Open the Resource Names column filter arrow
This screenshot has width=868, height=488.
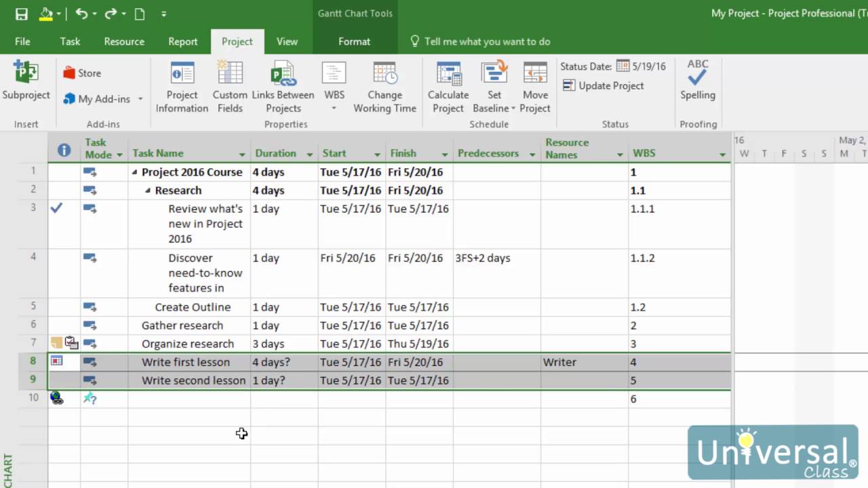[x=620, y=155]
